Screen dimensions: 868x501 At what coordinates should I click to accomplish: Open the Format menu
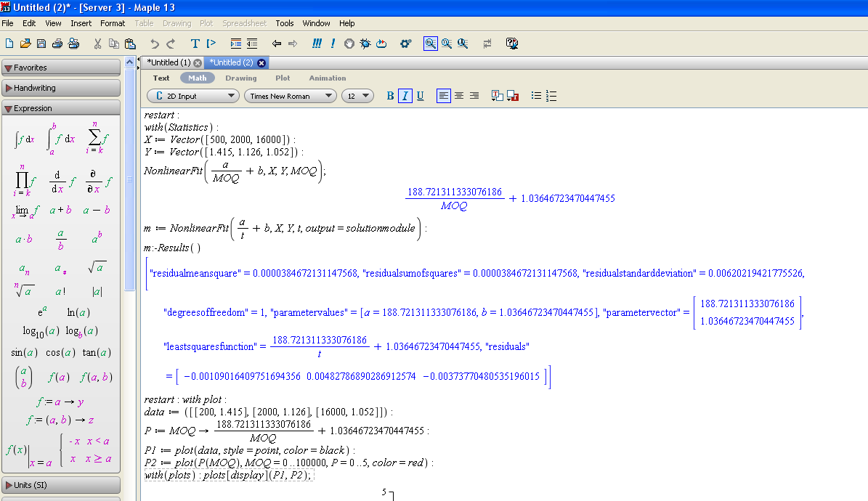pos(113,23)
